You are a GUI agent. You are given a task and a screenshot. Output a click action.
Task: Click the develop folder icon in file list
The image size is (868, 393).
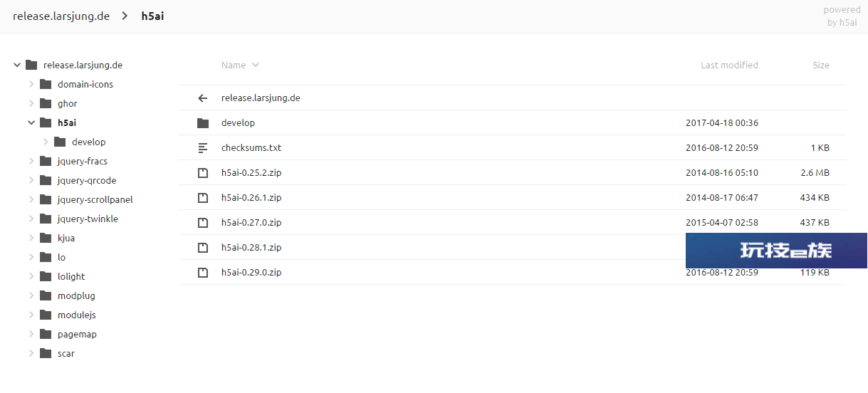click(203, 123)
